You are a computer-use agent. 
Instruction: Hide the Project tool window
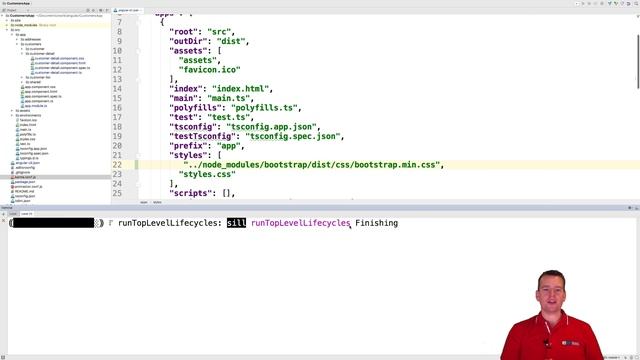107,10
